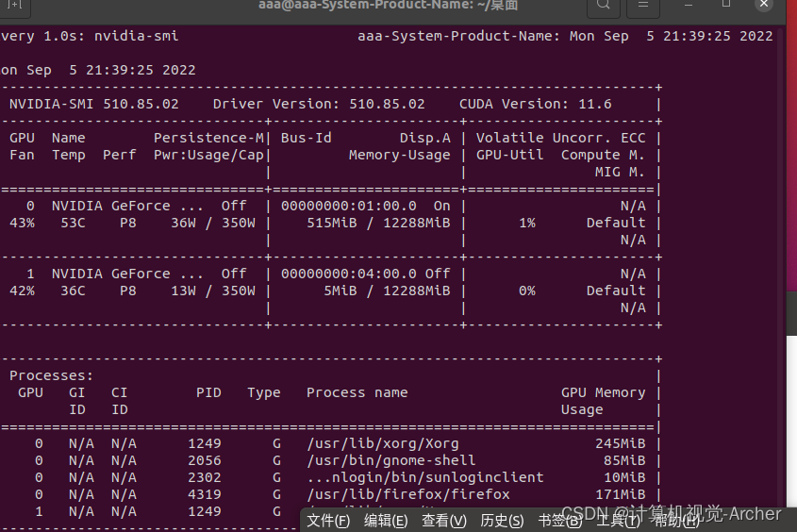
Task: Click GPU 0 utilization value '1%'
Action: pos(527,223)
